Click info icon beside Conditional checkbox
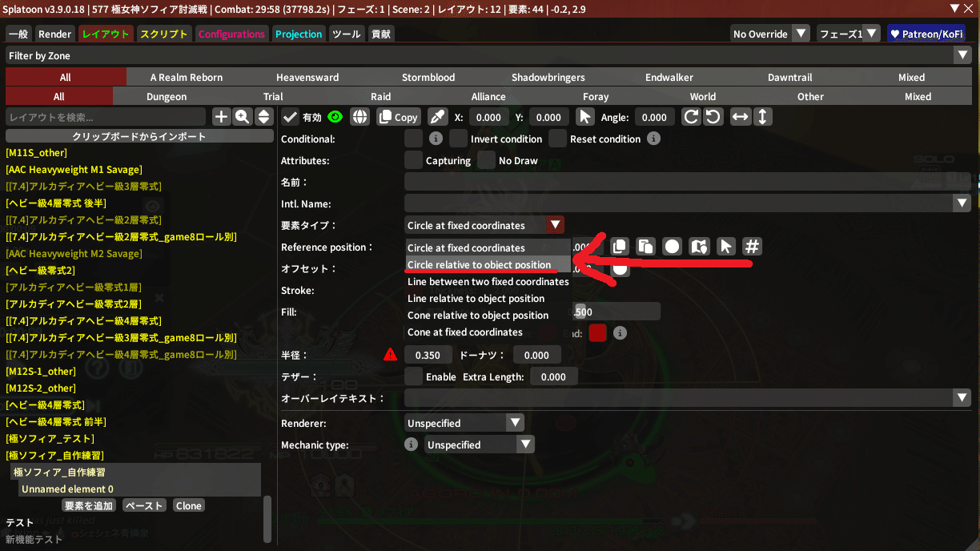This screenshot has width=980, height=551. click(x=436, y=139)
